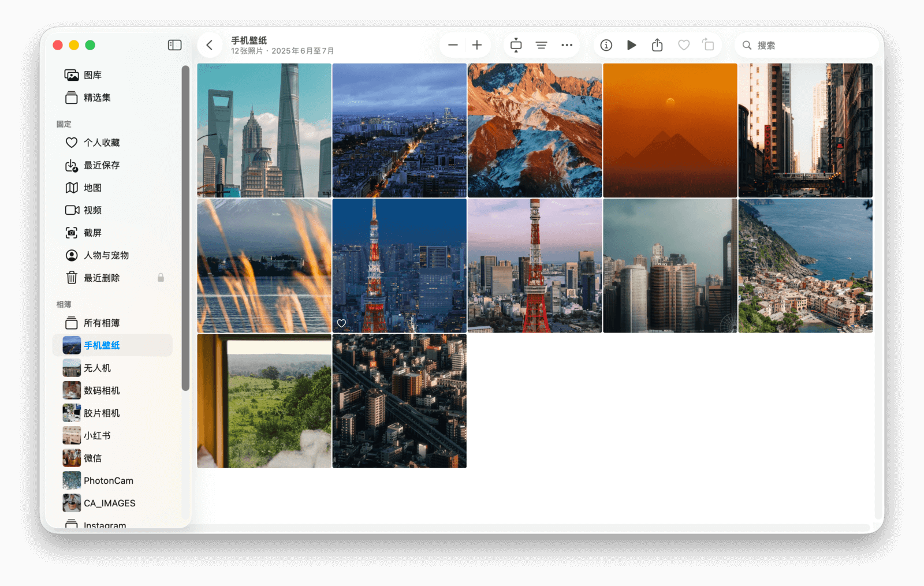Zoom in thumbnails with plus button
924x586 pixels.
point(477,45)
